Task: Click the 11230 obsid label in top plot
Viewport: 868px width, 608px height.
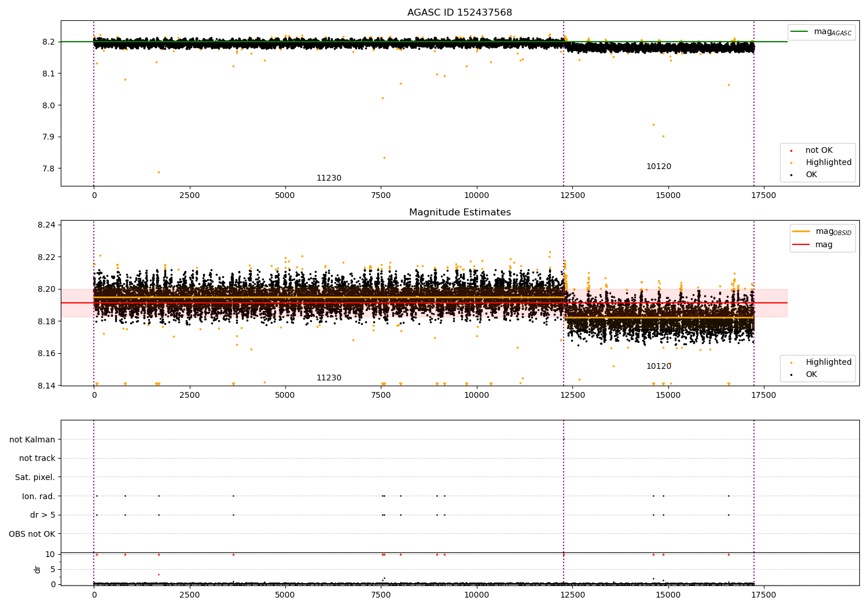Action: click(x=329, y=178)
